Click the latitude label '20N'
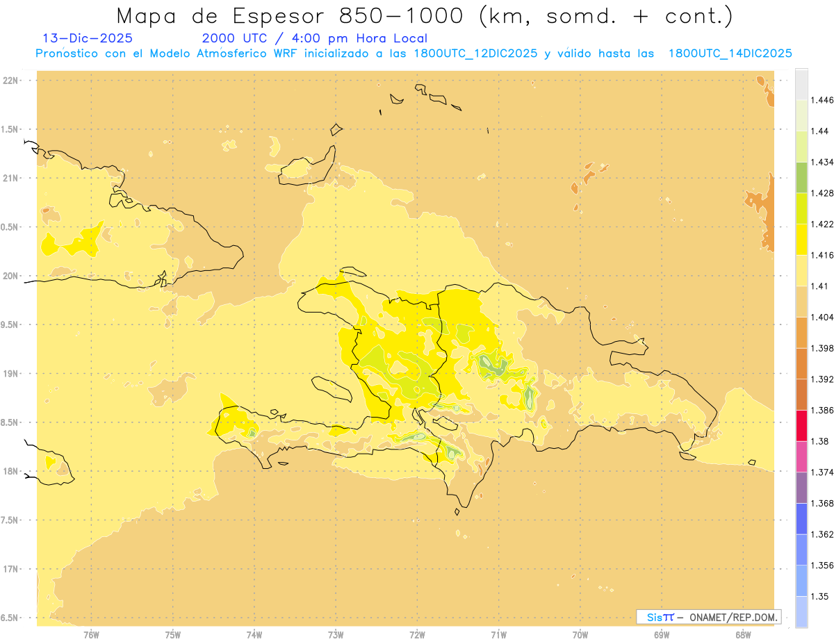 click(12, 276)
